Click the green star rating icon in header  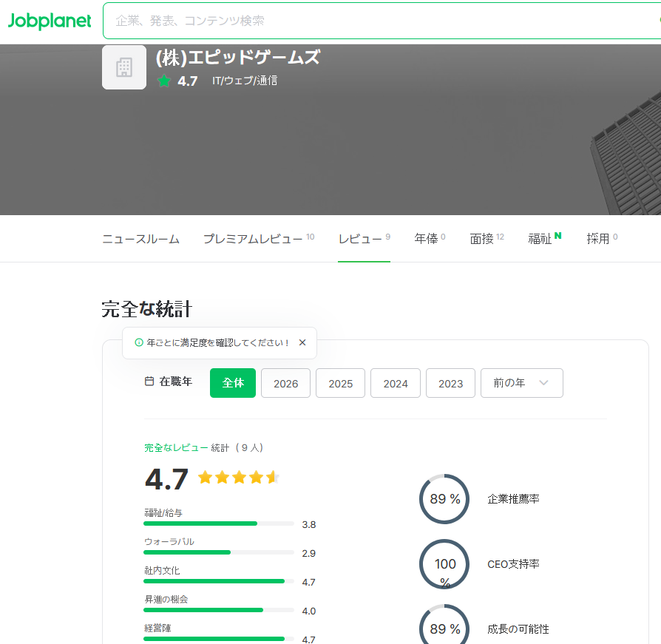pyautogui.click(x=164, y=81)
